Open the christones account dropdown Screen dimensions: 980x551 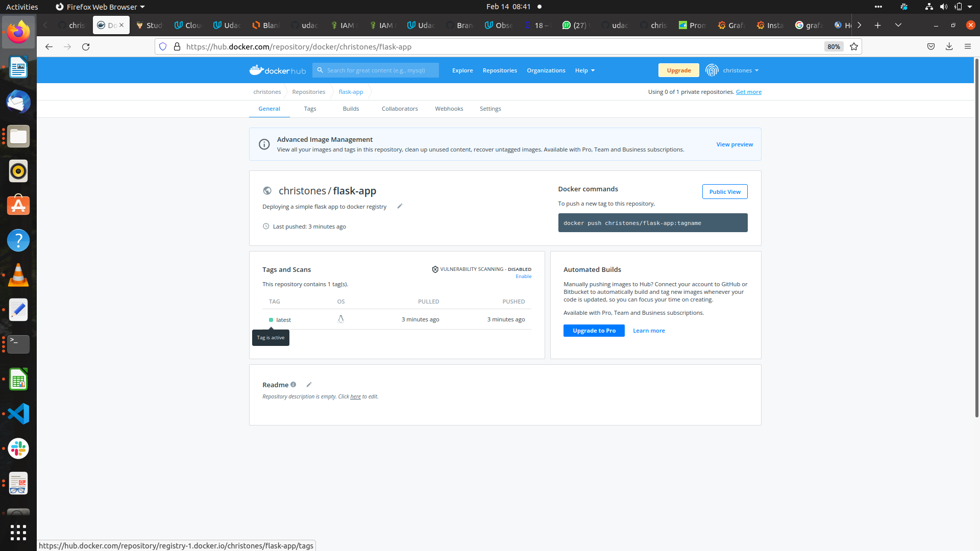[740, 70]
